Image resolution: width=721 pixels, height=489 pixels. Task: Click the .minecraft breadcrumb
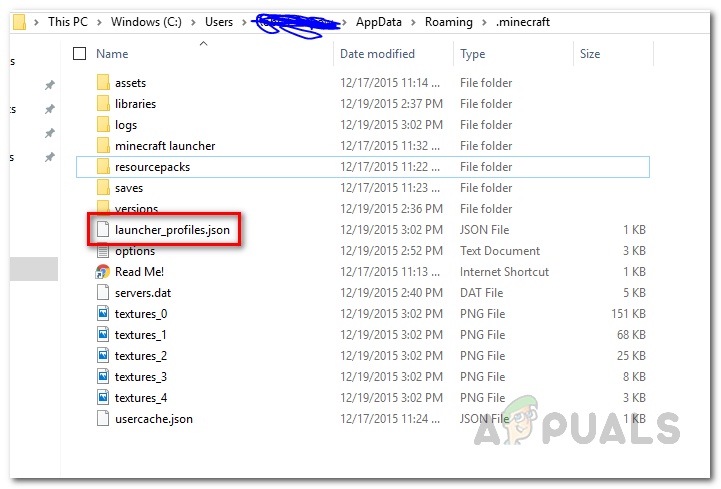[523, 22]
